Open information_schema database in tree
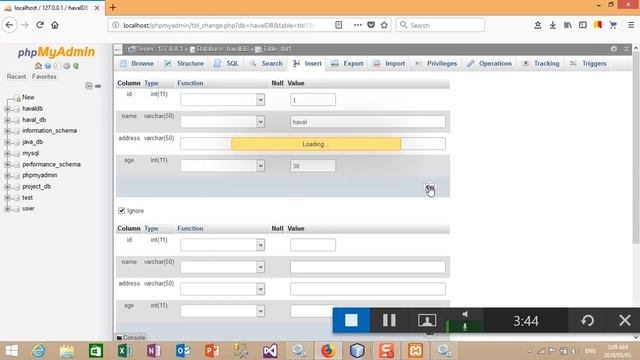Viewport: 640px width, 360px height. [x=49, y=131]
